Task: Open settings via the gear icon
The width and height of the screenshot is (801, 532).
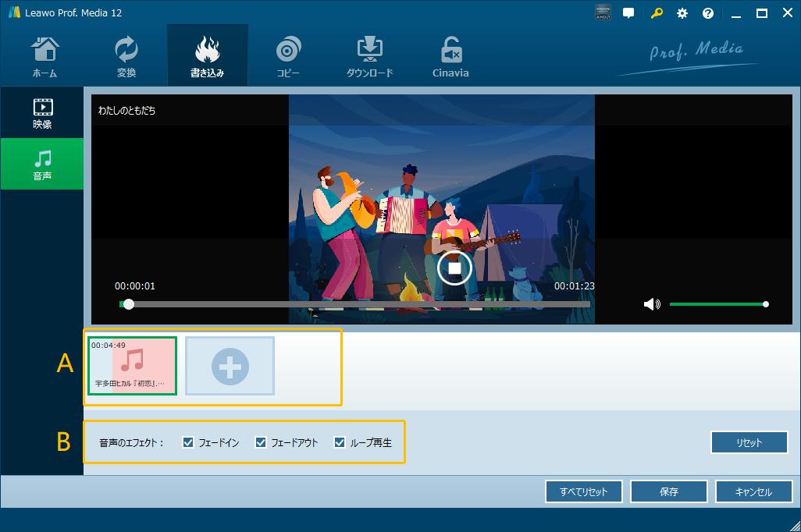Action: 682,13
